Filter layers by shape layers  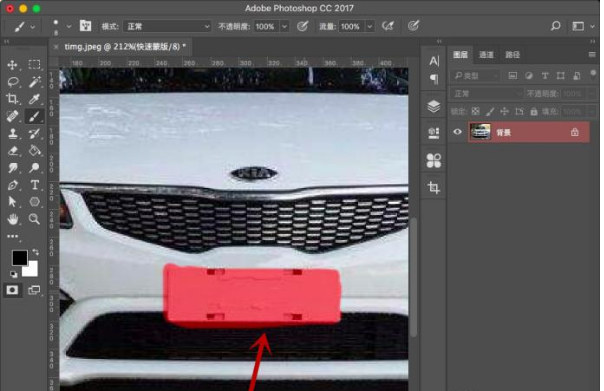[x=560, y=76]
